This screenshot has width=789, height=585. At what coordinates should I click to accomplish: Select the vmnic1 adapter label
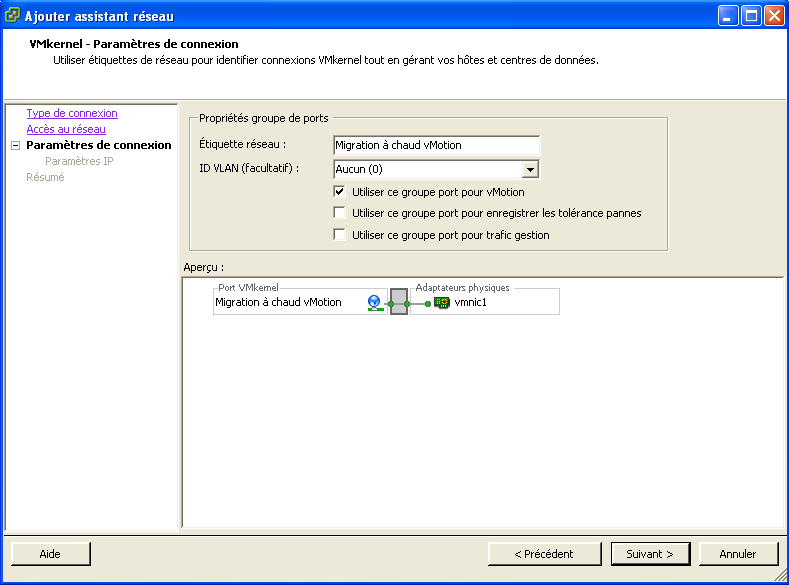coord(470,302)
